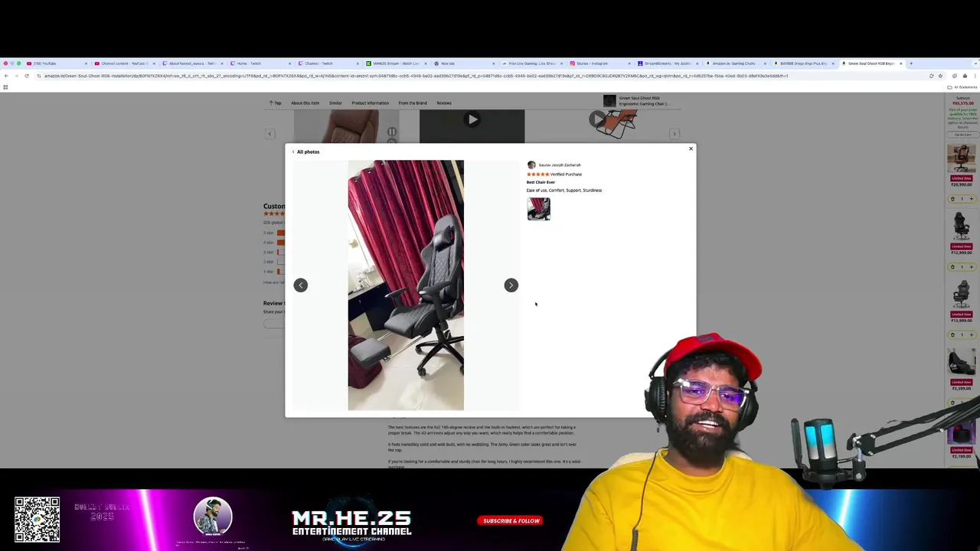Viewport: 980px width, 551px height.
Task: Jump to the Reviews section
Action: pos(444,103)
